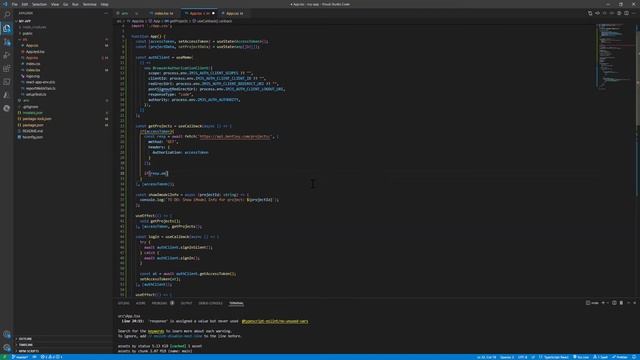The image size is (640, 360).
Task: Open package.json in explorer
Action: point(33,125)
